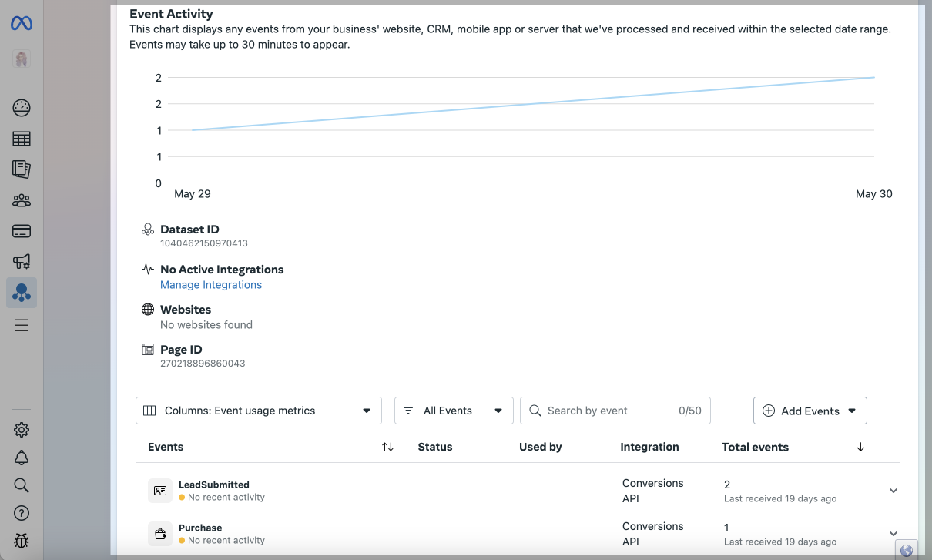The height and width of the screenshot is (560, 932).
Task: Click the Websites globe icon
Action: [148, 310]
